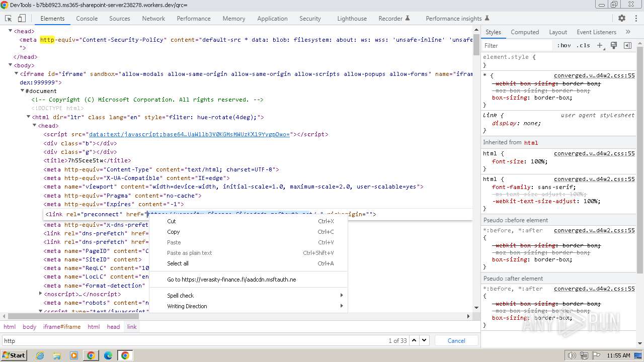
Task: Select the active Chrome DevTools taskbar icon
Action: 125,355
